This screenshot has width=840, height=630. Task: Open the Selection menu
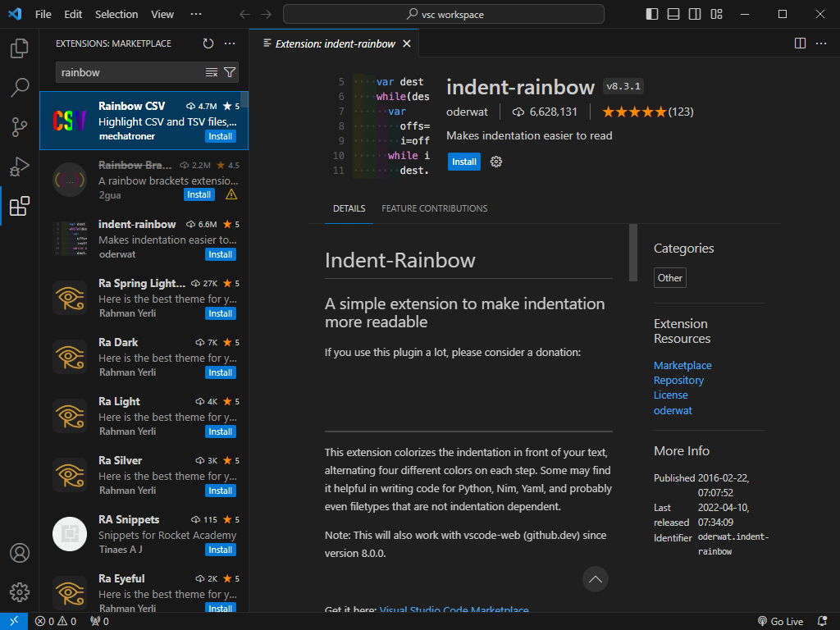click(x=116, y=15)
